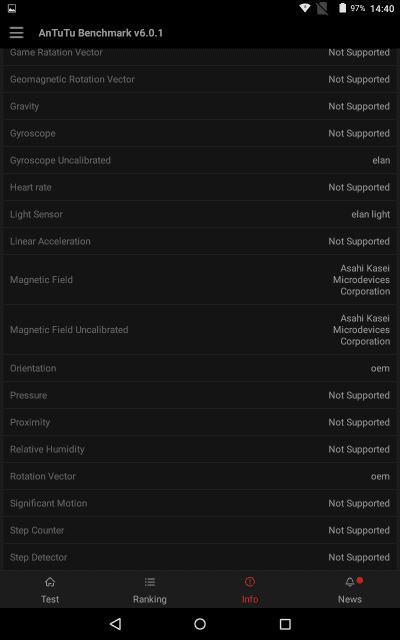Tap the AnTuTu Benchmark v6.0.1 title
Viewport: 400px width, 640px height.
point(100,33)
